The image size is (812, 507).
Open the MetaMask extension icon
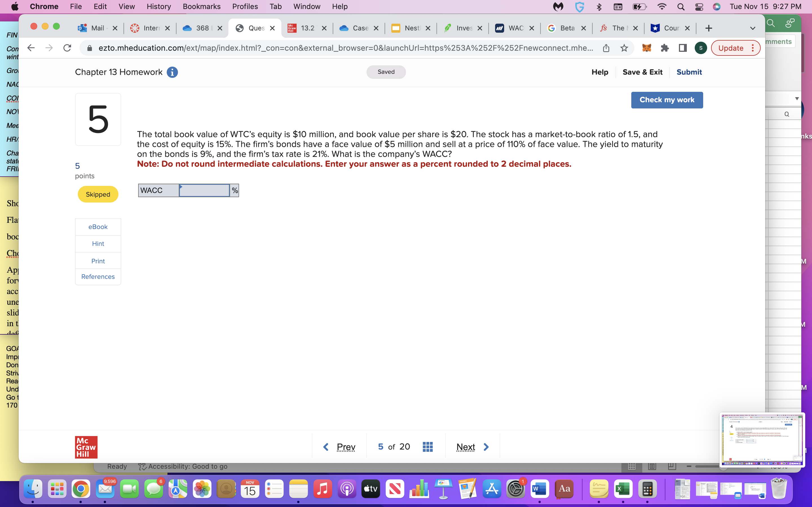647,48
